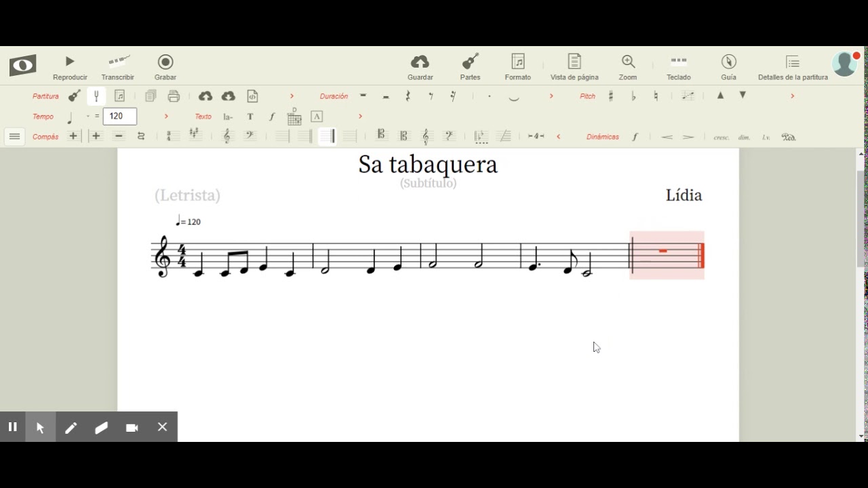The image size is (868, 488).
Task: Select whole rest in Duración
Action: (x=363, y=96)
